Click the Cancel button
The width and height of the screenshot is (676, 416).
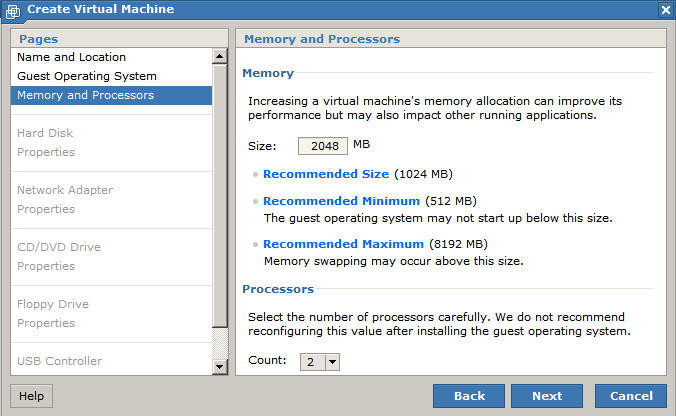[631, 396]
